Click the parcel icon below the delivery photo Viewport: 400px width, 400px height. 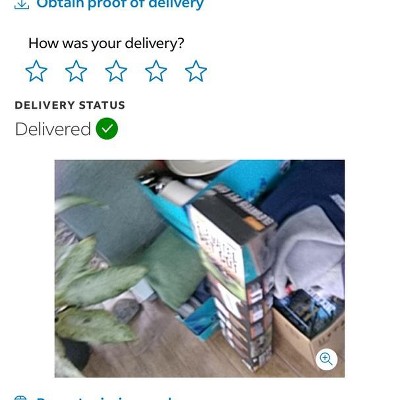coord(20,398)
